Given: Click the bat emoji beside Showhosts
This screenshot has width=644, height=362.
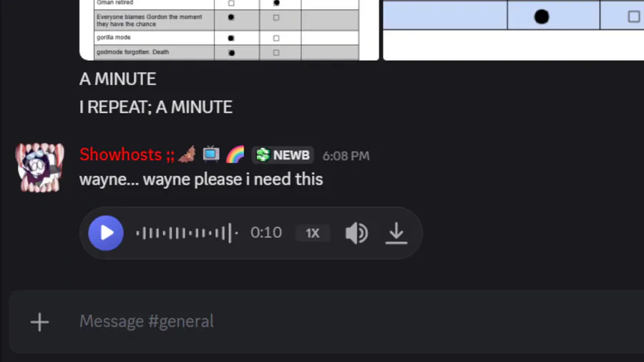Looking at the screenshot, I should (x=187, y=155).
